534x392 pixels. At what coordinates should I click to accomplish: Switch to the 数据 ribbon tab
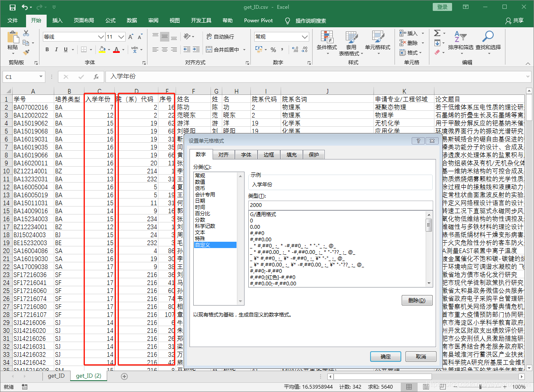132,21
